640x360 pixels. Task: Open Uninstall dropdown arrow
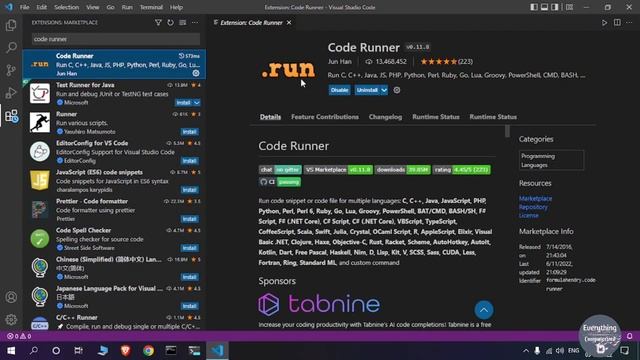(x=384, y=90)
